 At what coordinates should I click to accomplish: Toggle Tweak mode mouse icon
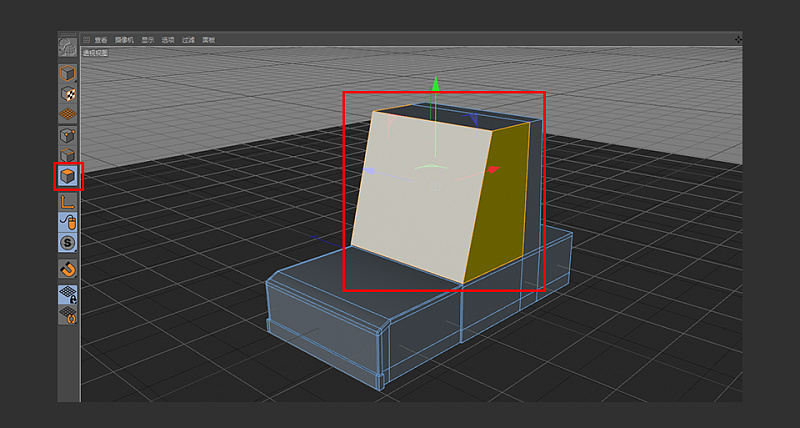pyautogui.click(x=68, y=222)
